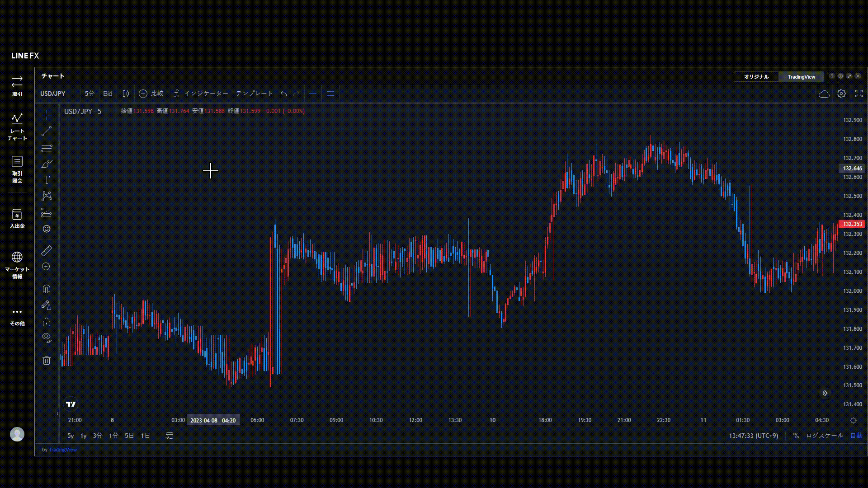Open the Bid price type dropdown
Viewport: 868px width, 488px height.
[108, 94]
